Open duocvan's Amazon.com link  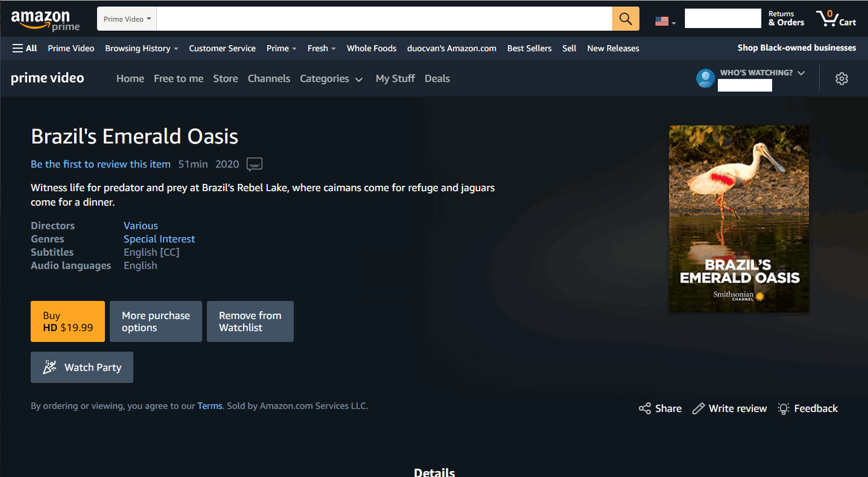(x=452, y=48)
